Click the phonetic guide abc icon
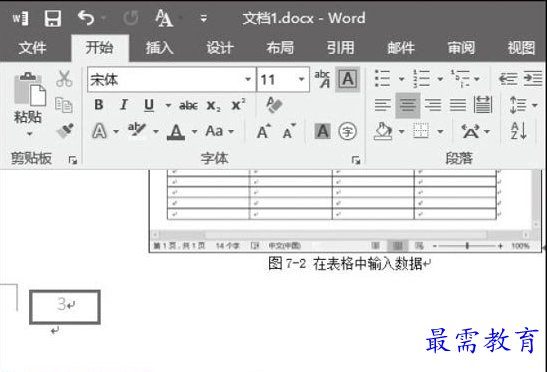547x372 pixels. 322,79
